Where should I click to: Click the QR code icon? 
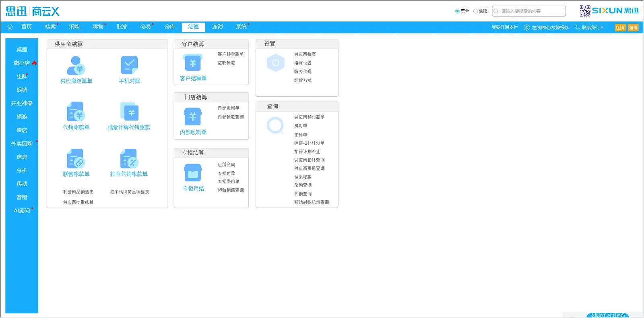(x=585, y=11)
